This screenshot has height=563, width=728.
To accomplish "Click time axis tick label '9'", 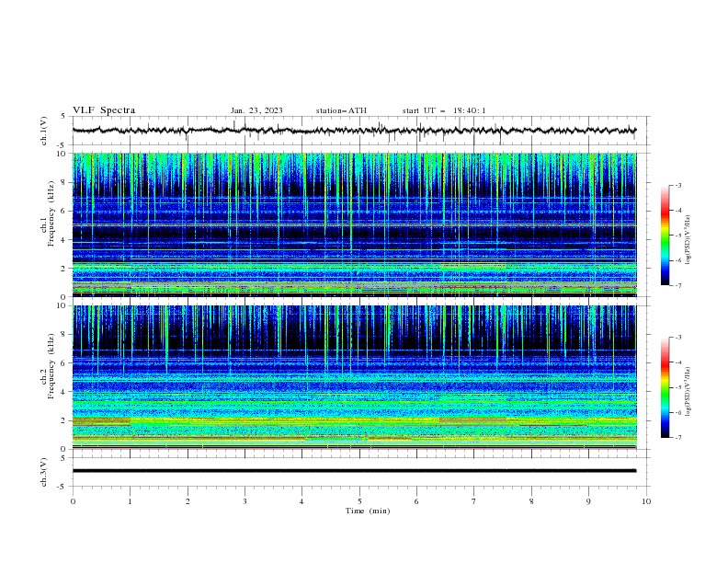I will [588, 501].
